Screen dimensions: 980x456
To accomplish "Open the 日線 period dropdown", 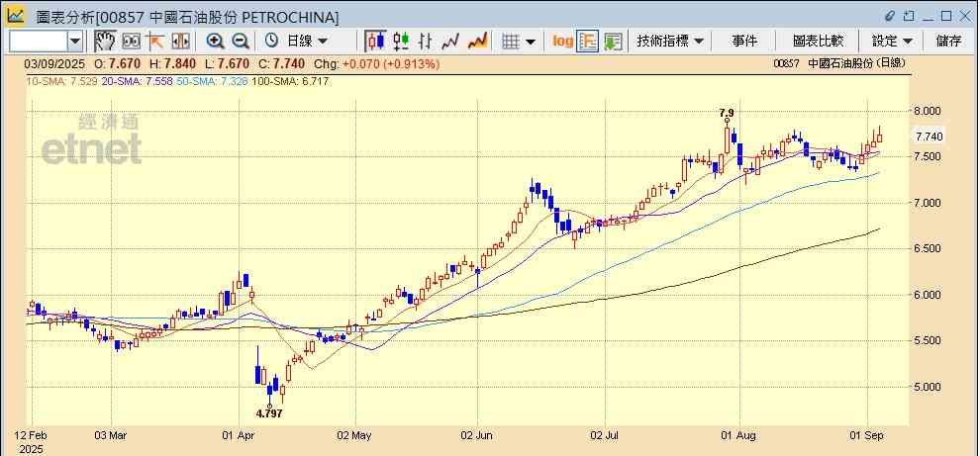I will pos(308,42).
